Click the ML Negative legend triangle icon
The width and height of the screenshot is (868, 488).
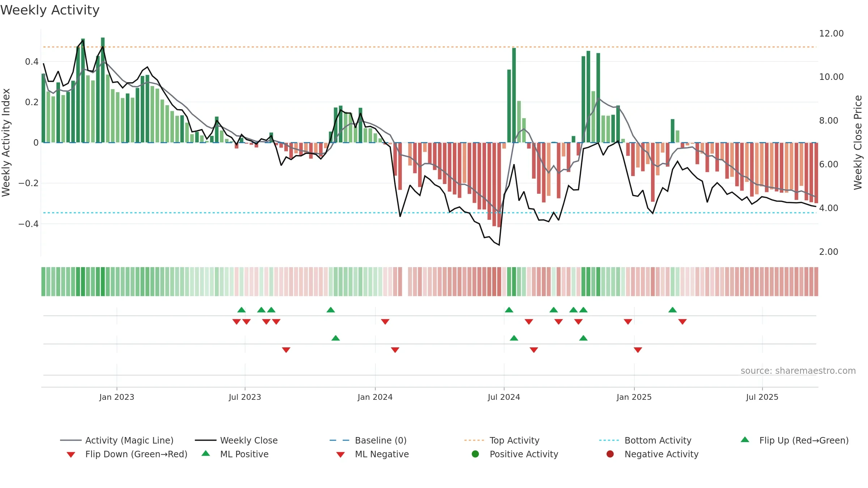pos(340,455)
